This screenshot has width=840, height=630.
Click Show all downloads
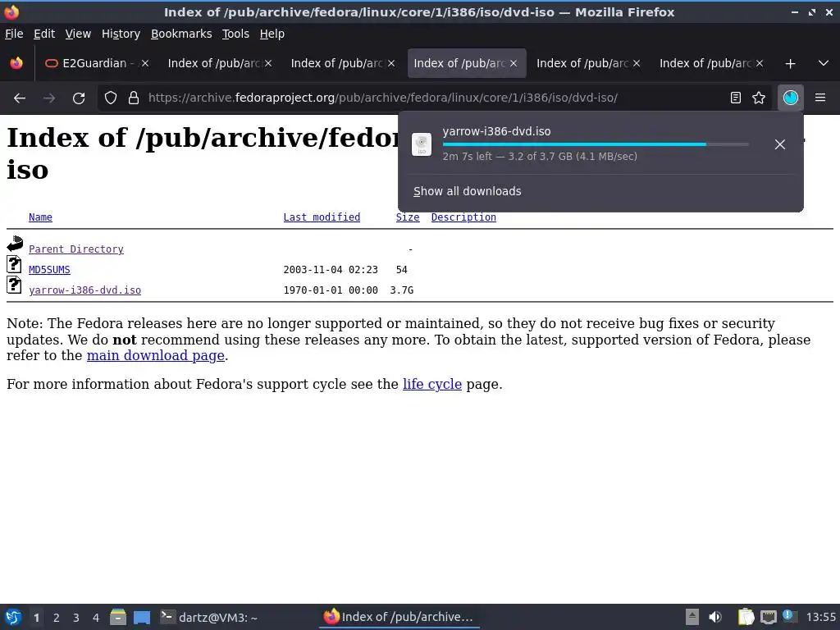coord(467,191)
